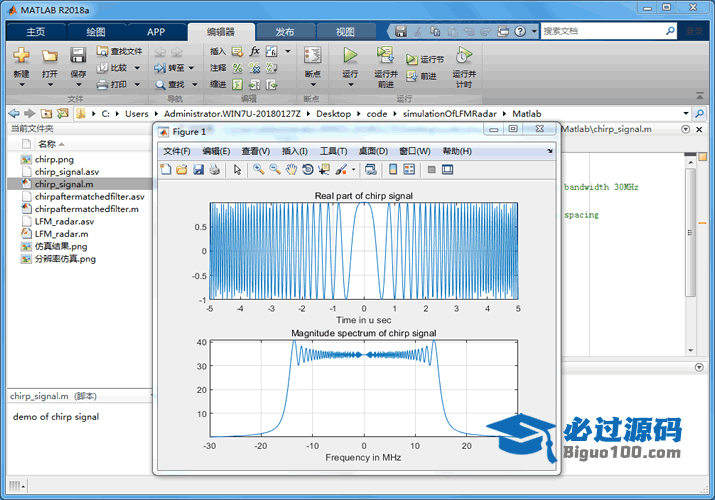715x500 pixels.
Task: Select Data Cursor tool in Figure 1
Action: pyautogui.click(x=324, y=170)
